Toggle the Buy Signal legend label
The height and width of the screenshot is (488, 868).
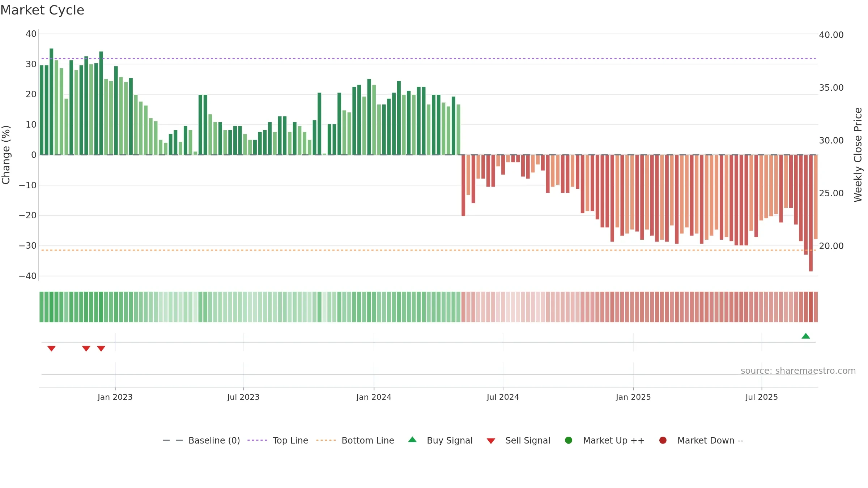tap(450, 440)
